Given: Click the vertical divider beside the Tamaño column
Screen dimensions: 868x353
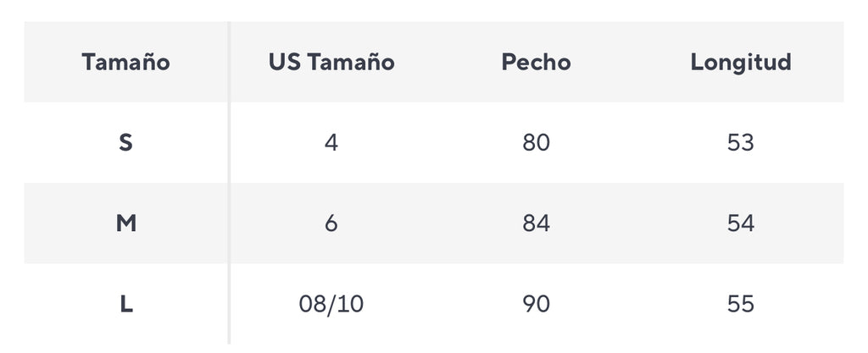Looking at the screenshot, I should [x=229, y=182].
